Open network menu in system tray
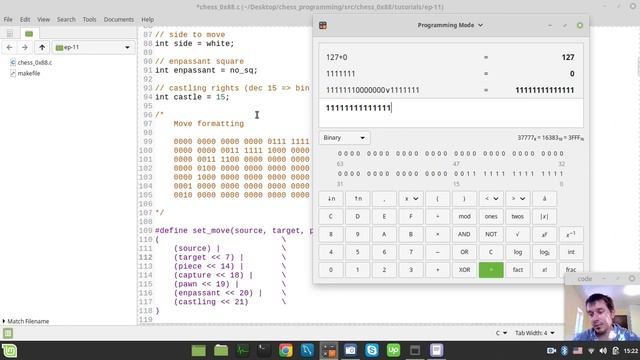 point(591,351)
